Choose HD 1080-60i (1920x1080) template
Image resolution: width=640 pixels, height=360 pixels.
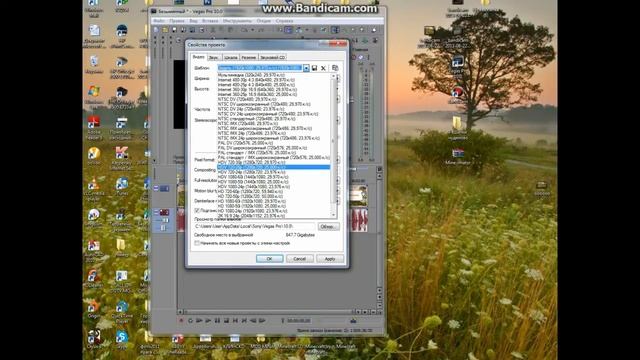point(273,201)
